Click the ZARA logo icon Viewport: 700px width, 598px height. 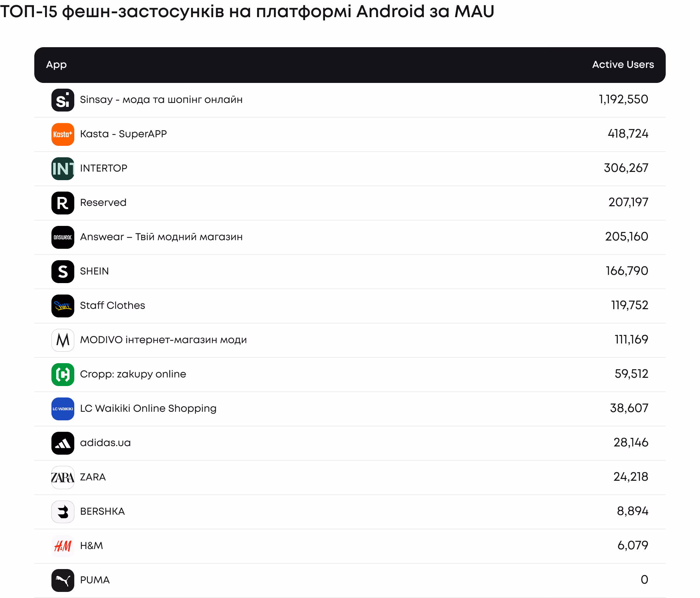[x=63, y=478]
